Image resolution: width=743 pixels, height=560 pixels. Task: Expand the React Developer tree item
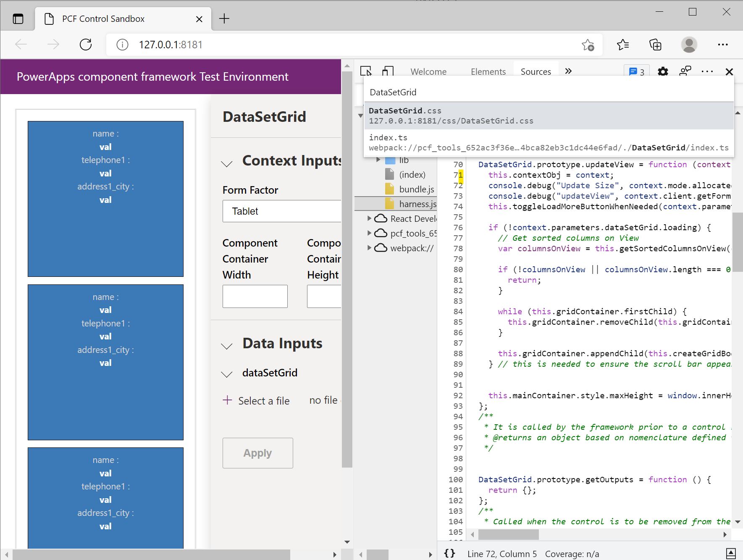[x=369, y=218]
